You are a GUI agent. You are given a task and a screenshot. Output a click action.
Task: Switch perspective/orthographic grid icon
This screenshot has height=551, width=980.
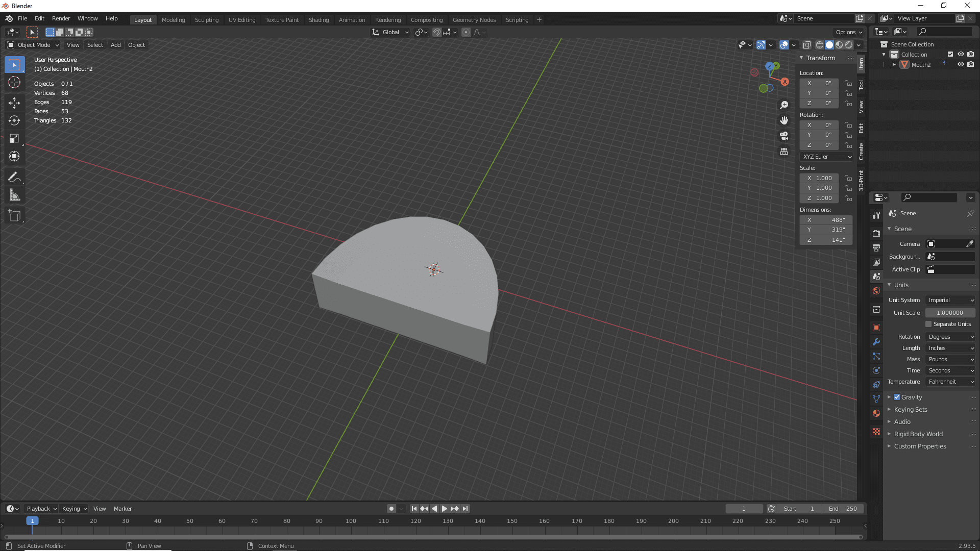(x=784, y=152)
